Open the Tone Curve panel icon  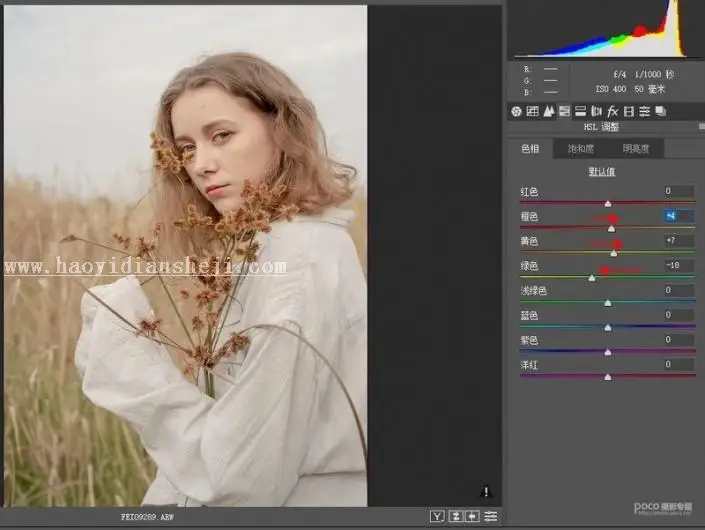point(532,111)
